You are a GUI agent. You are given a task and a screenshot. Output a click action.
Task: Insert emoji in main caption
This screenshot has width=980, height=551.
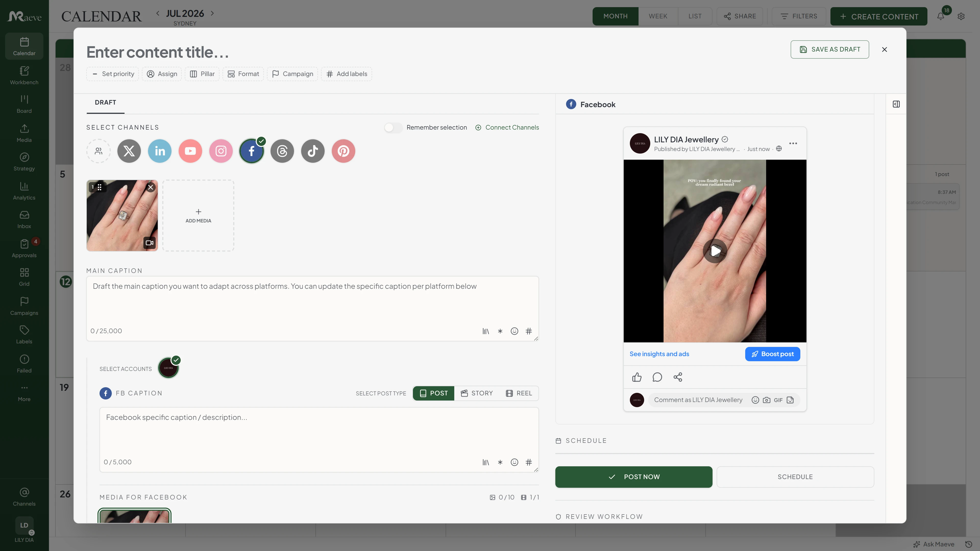pyautogui.click(x=514, y=331)
